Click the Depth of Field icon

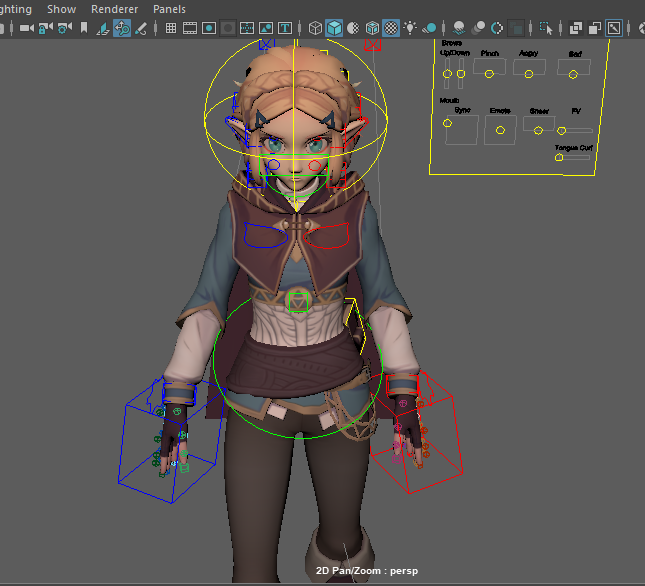coord(516,28)
